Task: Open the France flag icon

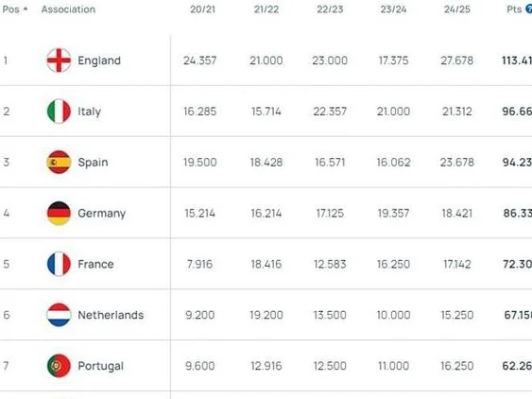Action: pyautogui.click(x=59, y=264)
